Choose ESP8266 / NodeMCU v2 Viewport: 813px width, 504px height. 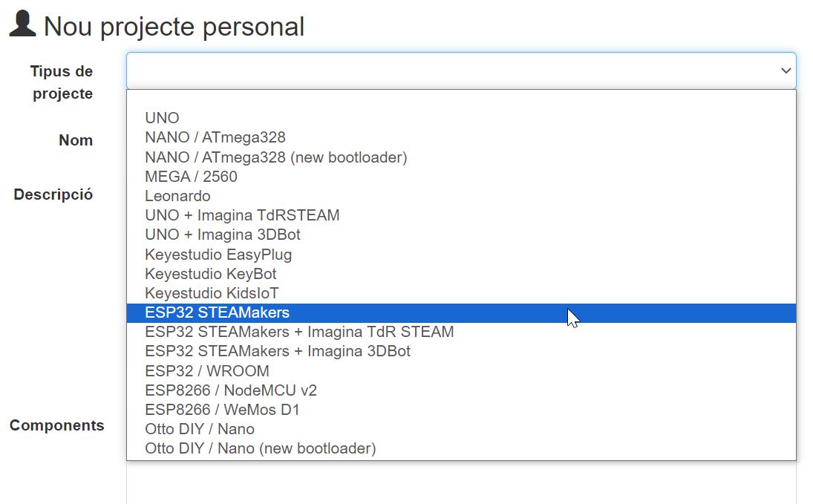pyautogui.click(x=231, y=390)
